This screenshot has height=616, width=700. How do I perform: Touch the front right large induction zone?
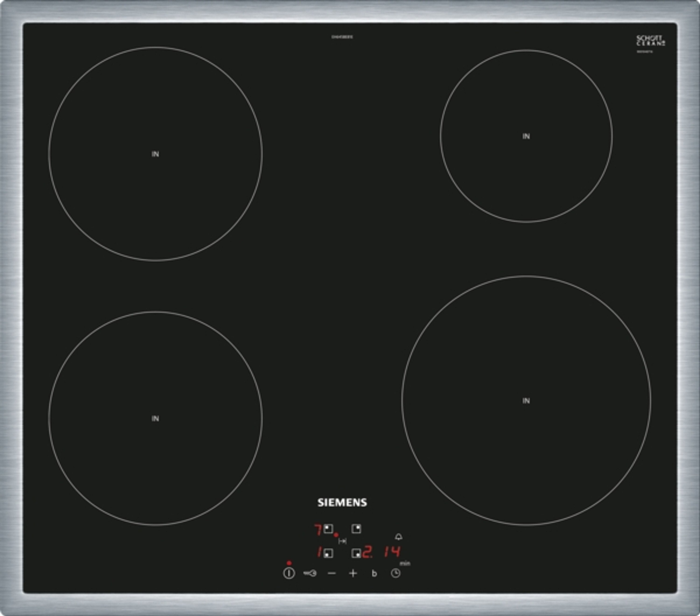526,401
